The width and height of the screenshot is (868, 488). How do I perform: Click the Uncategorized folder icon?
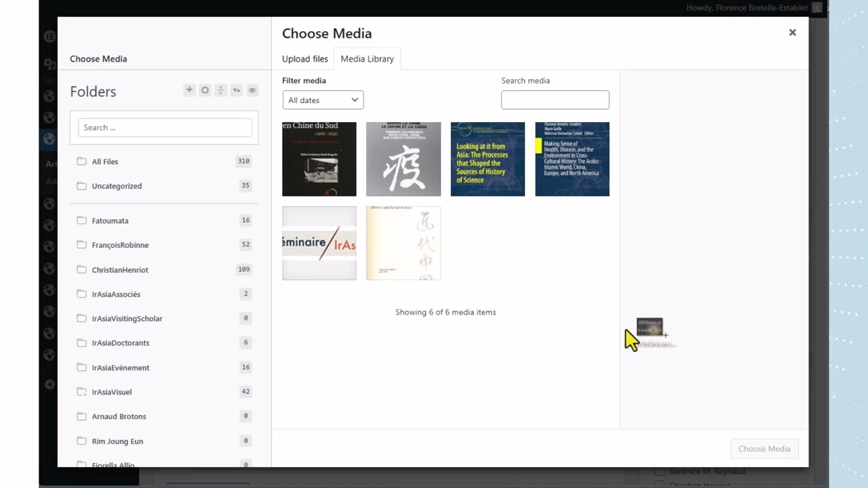click(x=81, y=186)
